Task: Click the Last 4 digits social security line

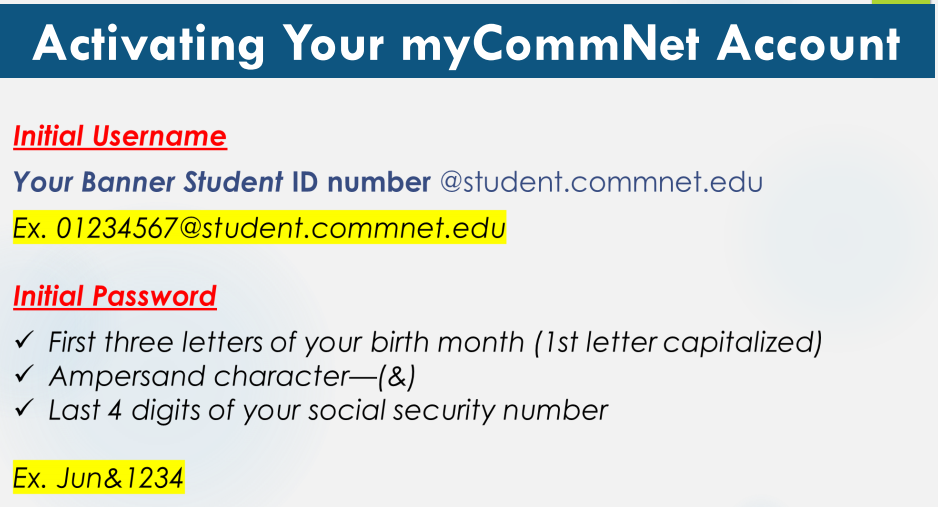Action: [x=328, y=411]
